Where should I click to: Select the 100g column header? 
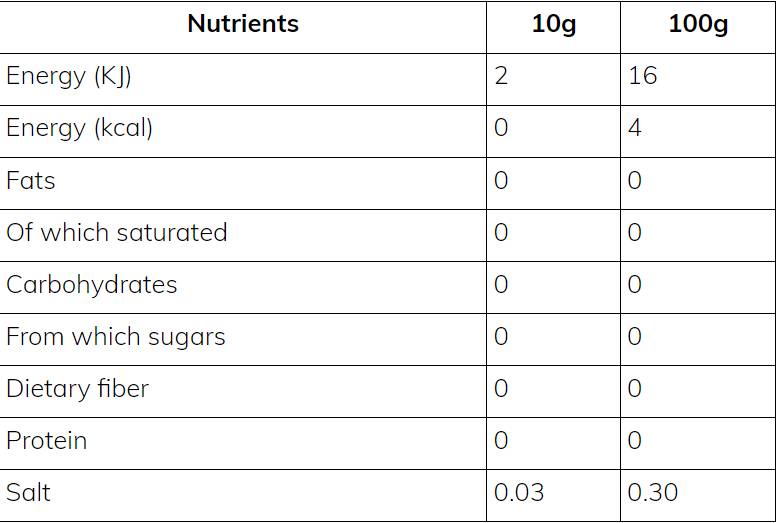click(x=697, y=24)
